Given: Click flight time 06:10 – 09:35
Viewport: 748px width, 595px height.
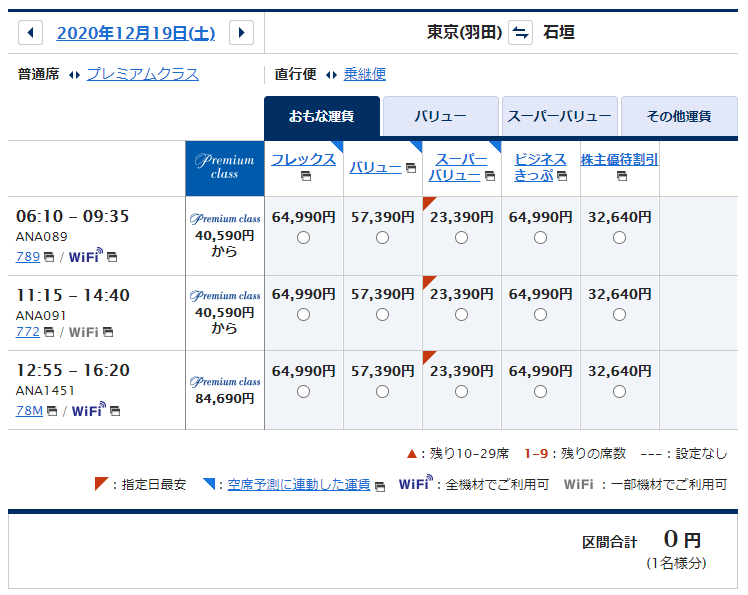Looking at the screenshot, I should pos(73,216).
